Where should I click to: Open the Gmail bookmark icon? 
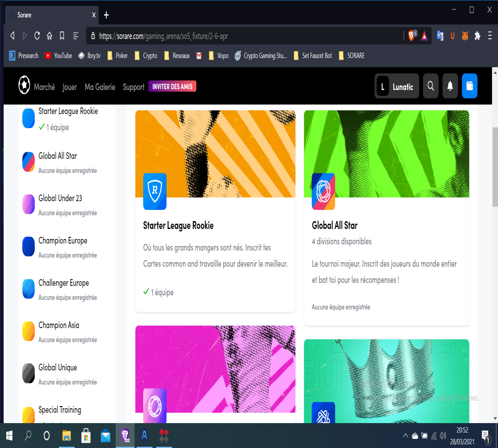(x=199, y=56)
